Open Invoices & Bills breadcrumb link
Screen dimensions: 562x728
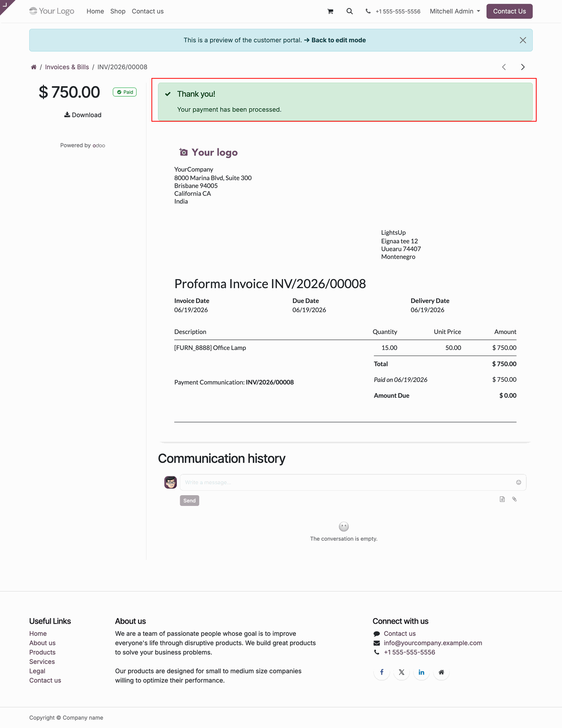tap(67, 67)
